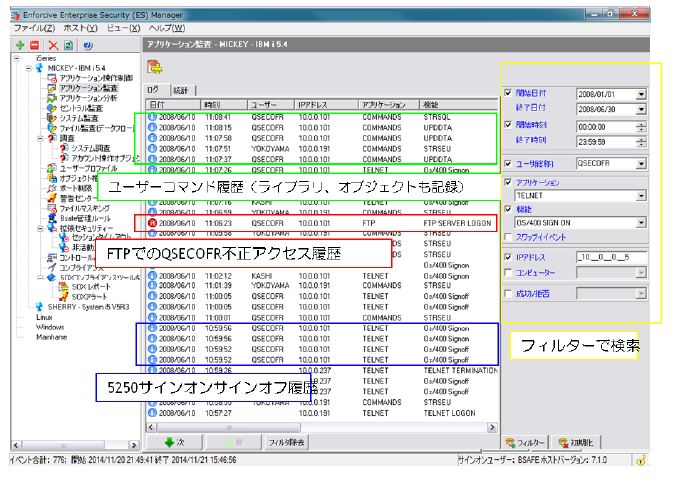Viewport: 674px width, 481px height.
Task: Switch to the ログ tab
Action: pos(155,89)
